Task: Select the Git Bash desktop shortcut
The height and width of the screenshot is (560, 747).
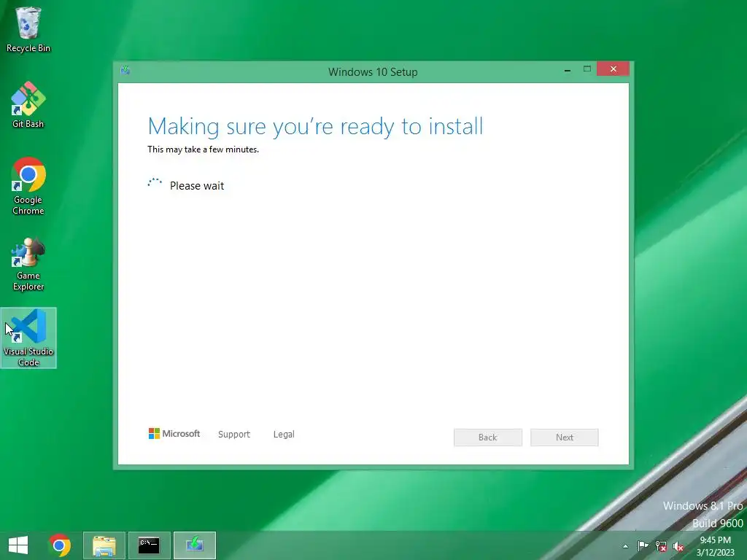Action: (28, 105)
